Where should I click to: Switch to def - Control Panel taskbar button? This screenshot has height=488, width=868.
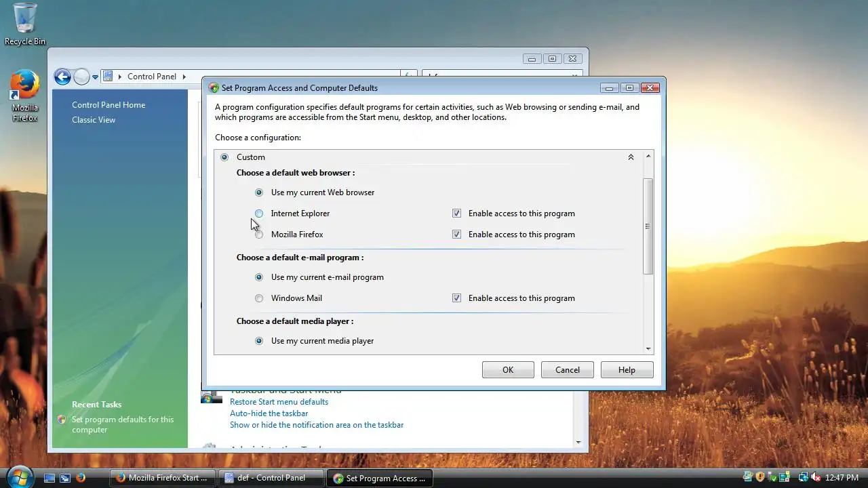coord(271,478)
